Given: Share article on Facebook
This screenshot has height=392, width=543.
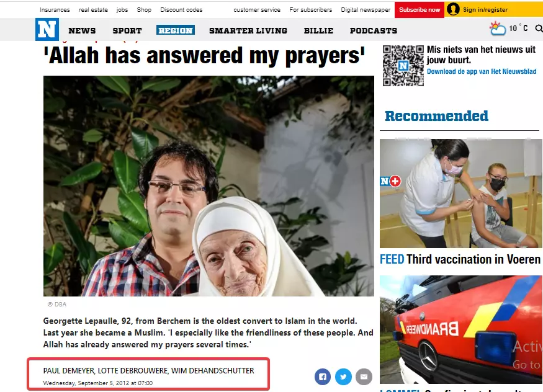Looking at the screenshot, I should (x=323, y=376).
